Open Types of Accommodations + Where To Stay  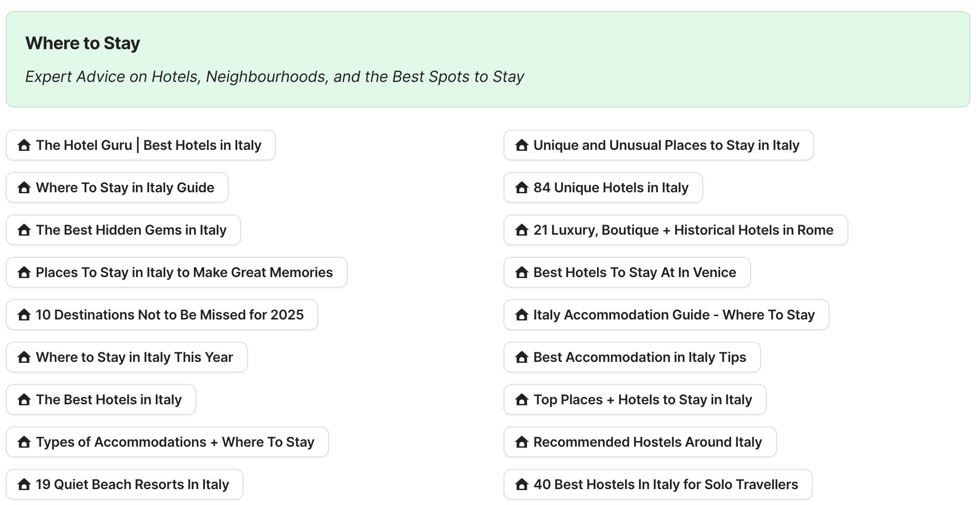tap(175, 442)
